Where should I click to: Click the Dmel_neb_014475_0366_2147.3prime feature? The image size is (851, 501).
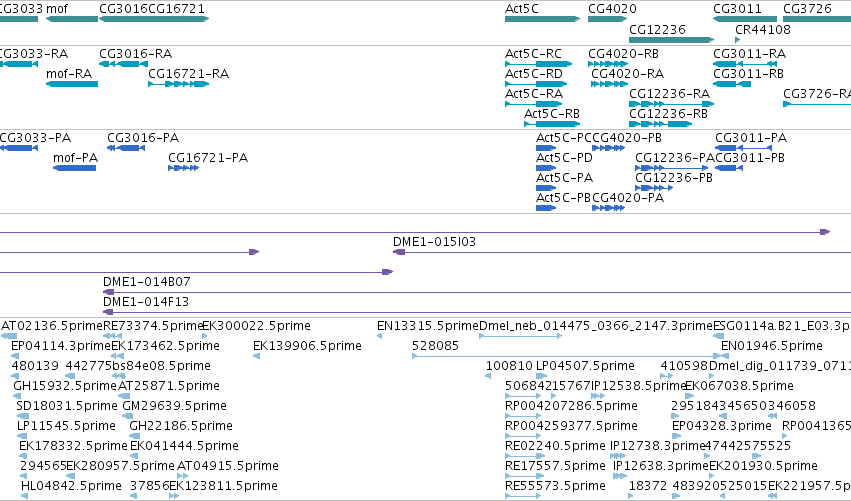coord(520,336)
